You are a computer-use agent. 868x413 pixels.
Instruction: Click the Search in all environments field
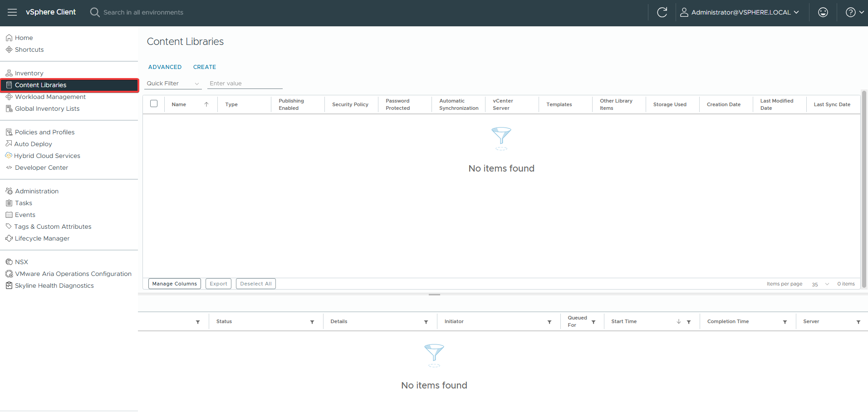click(x=143, y=12)
